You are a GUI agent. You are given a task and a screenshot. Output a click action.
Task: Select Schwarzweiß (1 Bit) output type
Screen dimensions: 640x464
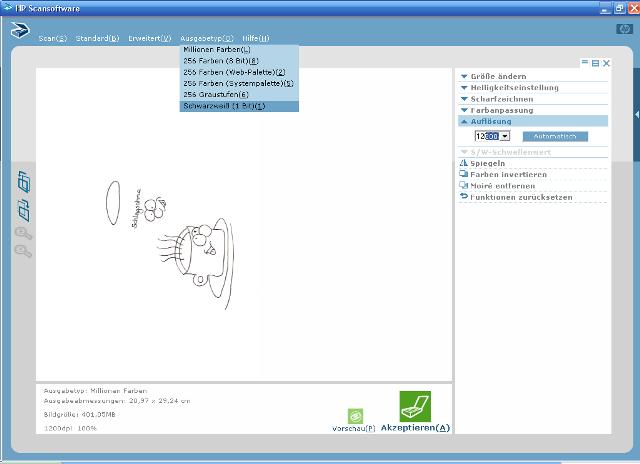225,106
